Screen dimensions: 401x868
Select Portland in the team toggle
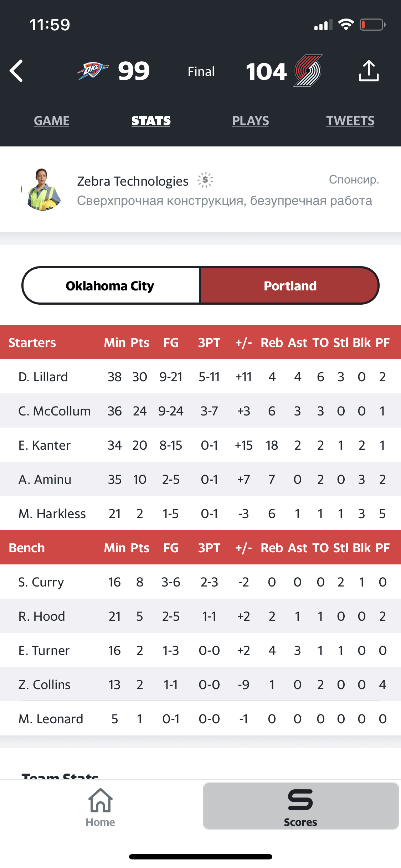pyautogui.click(x=290, y=286)
